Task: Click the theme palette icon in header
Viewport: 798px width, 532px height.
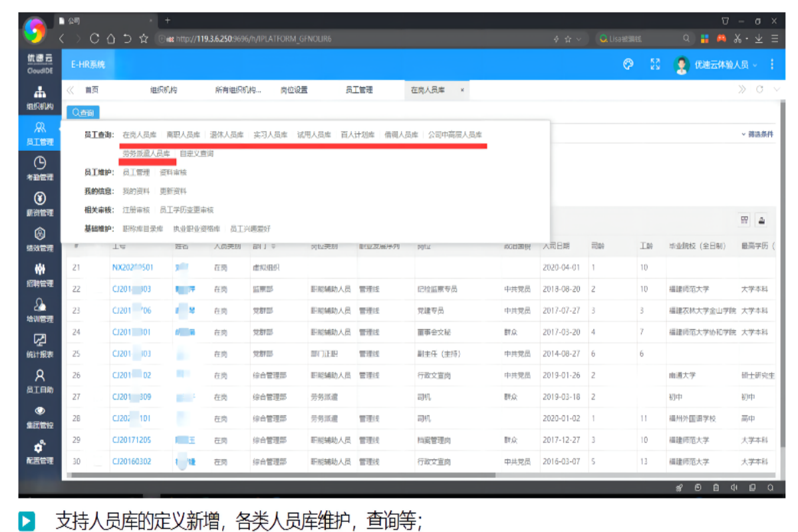Action: coord(628,65)
